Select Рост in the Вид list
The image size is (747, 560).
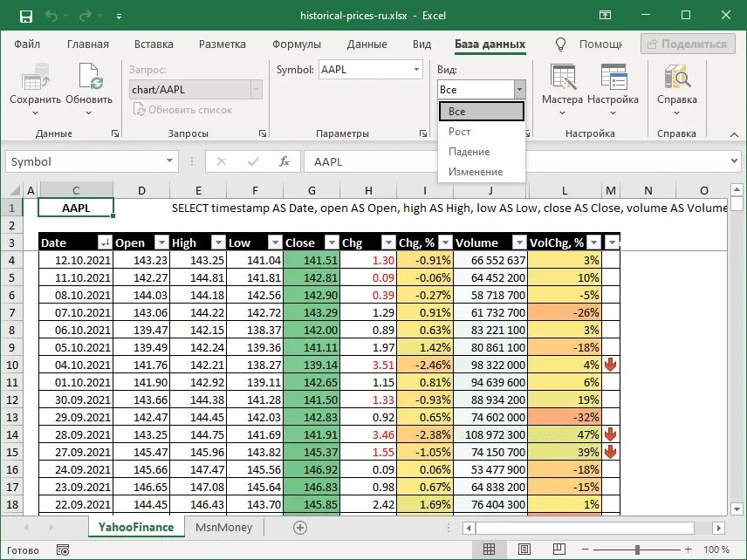tap(481, 132)
